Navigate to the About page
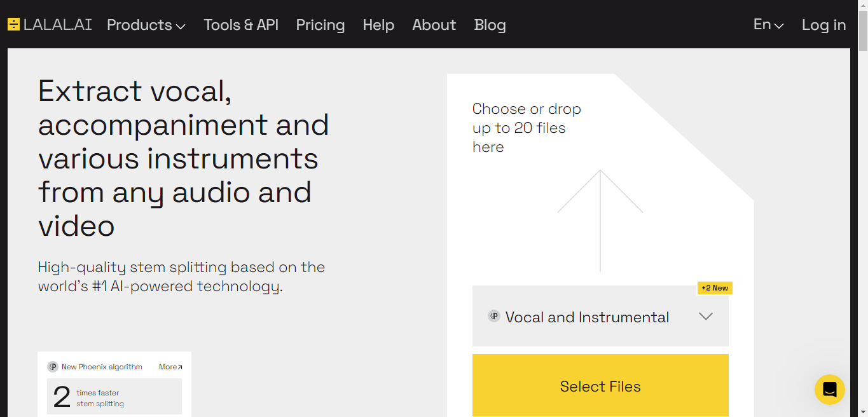The width and height of the screenshot is (868, 417). [434, 25]
